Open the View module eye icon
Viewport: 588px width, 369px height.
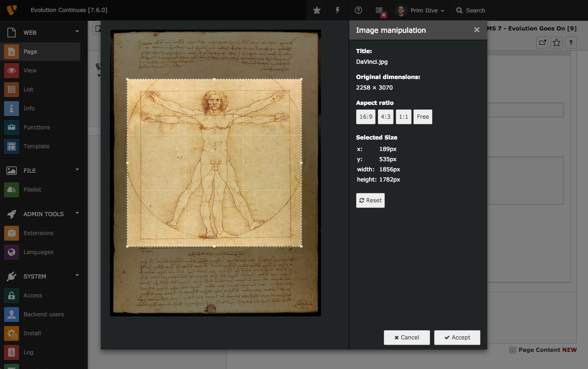coord(12,71)
